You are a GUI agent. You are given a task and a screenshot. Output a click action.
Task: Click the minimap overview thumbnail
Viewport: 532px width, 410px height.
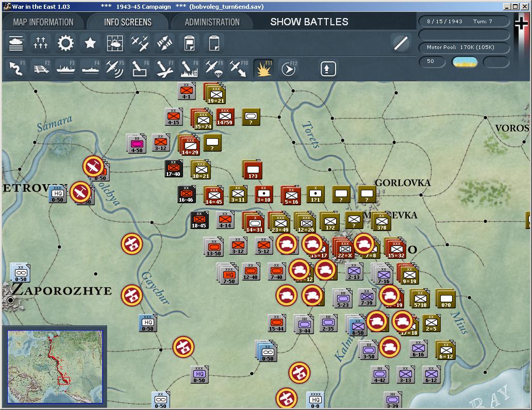point(55,367)
